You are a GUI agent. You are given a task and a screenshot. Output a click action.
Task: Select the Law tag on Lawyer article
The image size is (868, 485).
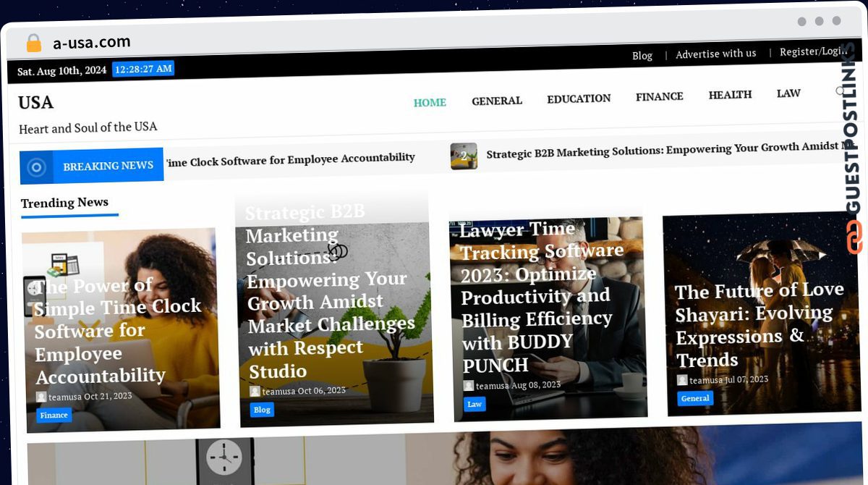(x=475, y=404)
